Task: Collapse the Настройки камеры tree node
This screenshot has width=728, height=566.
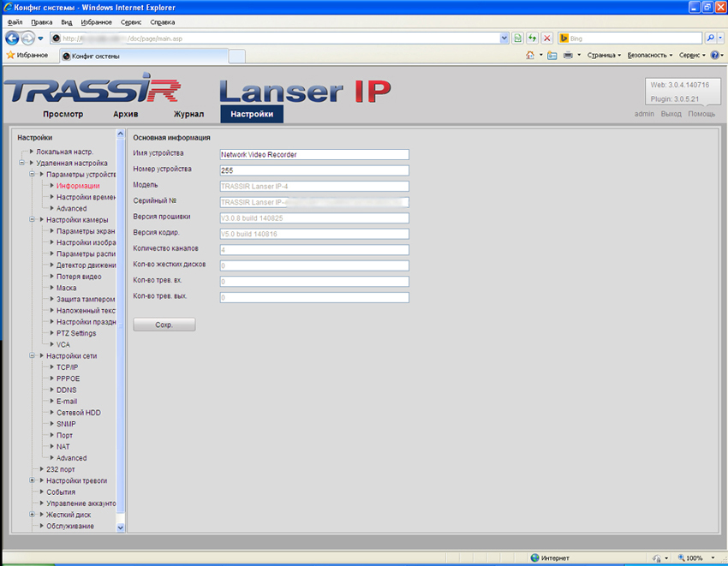Action: pyautogui.click(x=32, y=219)
